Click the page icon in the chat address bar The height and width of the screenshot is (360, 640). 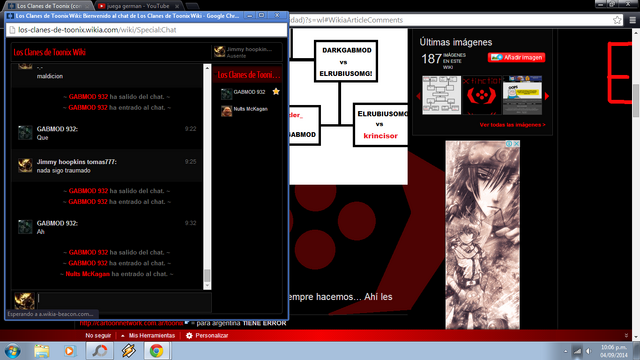click(x=12, y=30)
